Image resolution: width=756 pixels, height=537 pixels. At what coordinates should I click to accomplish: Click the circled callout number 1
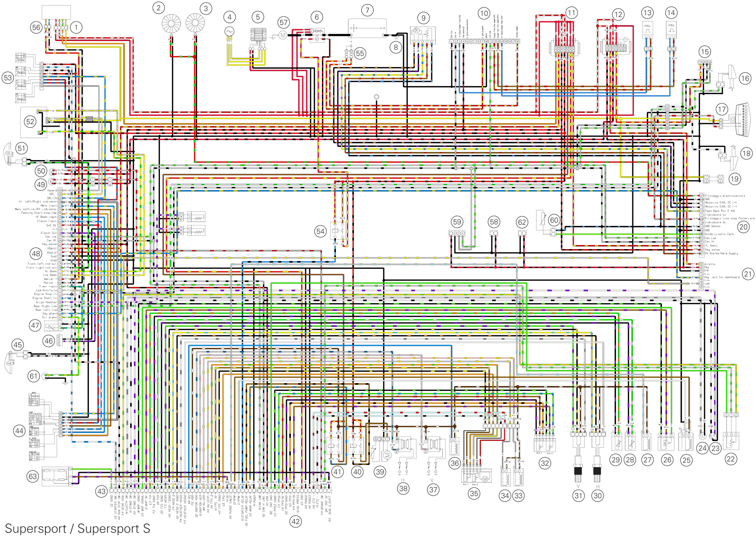[76, 27]
